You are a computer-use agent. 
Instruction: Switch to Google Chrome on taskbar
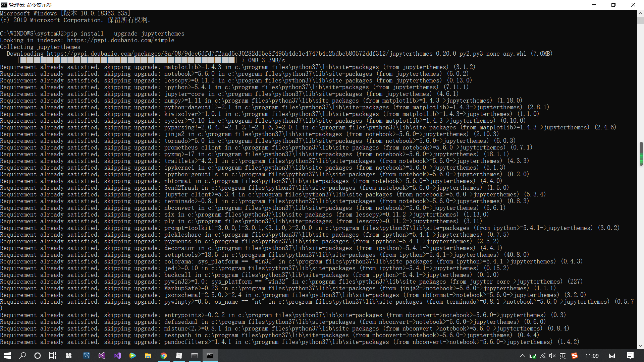pyautogui.click(x=164, y=356)
